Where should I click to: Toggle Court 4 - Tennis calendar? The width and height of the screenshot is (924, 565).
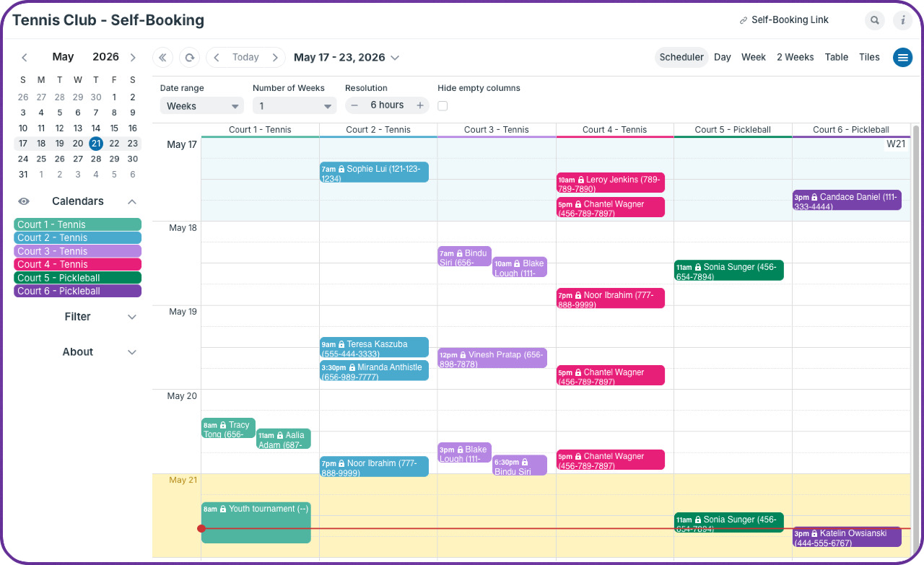click(78, 265)
